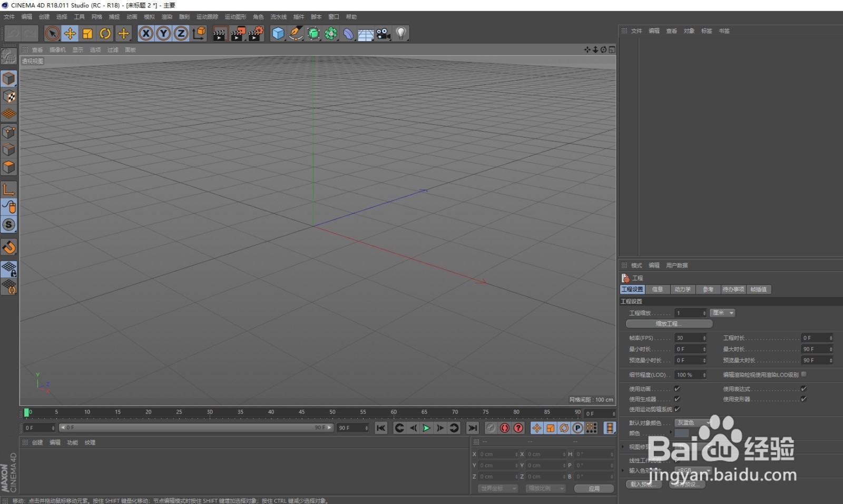
Task: Add a subdivision surface generator
Action: pos(313,34)
